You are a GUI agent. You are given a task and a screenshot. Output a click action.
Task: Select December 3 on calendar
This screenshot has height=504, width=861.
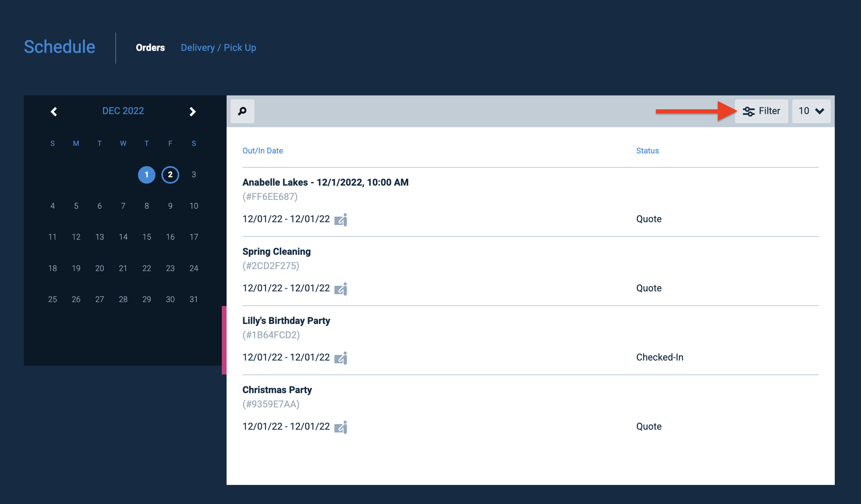194,174
